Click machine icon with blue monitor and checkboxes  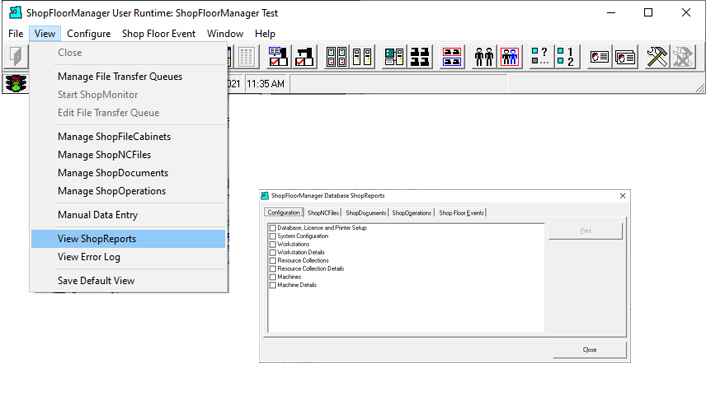[x=278, y=57]
